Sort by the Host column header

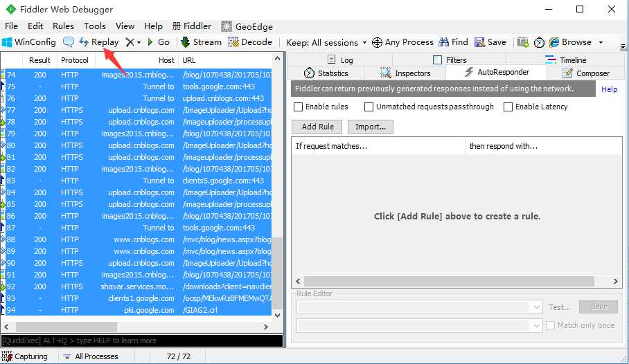point(136,60)
